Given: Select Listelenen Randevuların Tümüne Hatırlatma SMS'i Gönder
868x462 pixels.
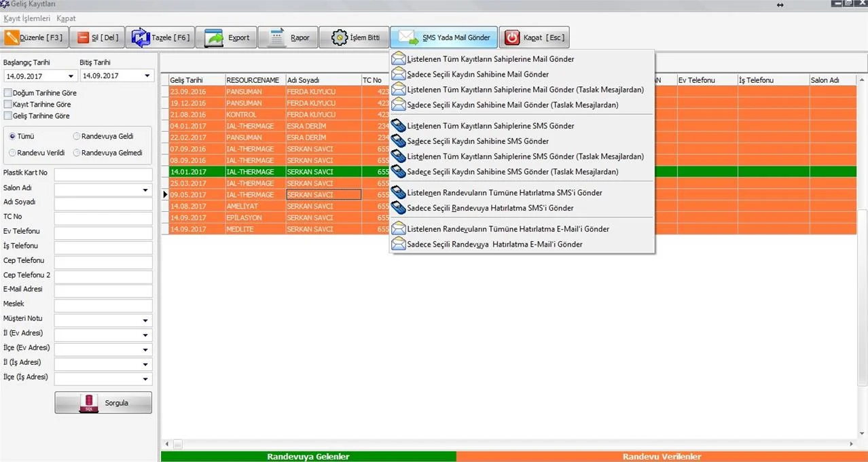Looking at the screenshot, I should tap(522, 192).
